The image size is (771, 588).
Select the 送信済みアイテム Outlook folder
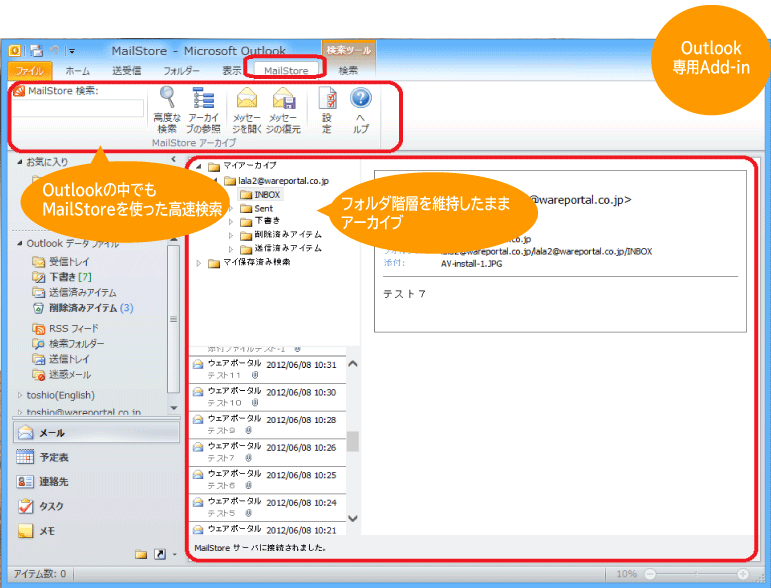click(x=74, y=293)
